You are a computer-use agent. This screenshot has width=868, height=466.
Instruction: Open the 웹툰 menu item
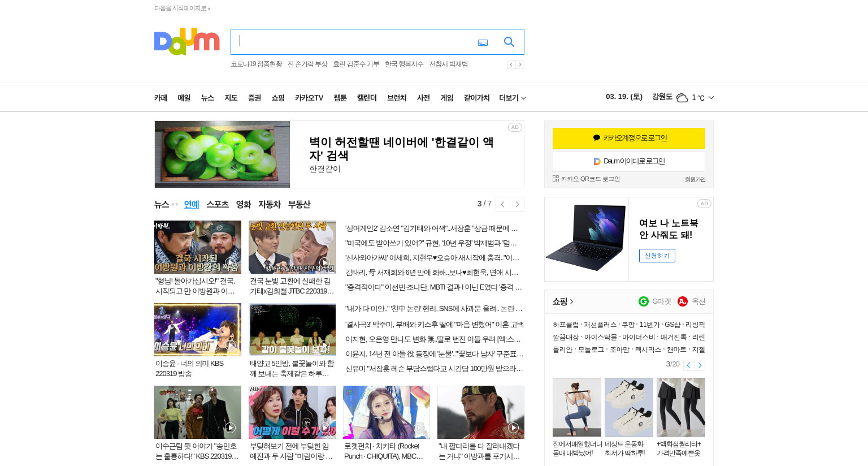click(340, 98)
